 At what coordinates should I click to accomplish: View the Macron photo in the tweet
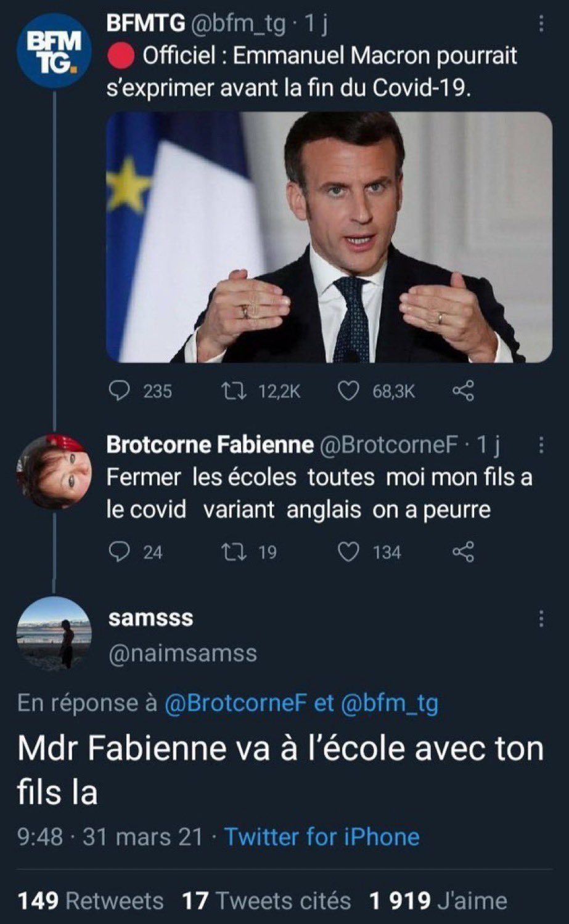pos(329,237)
